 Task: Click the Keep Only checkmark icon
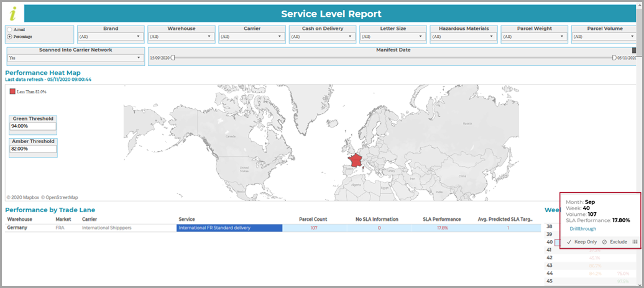(569, 242)
